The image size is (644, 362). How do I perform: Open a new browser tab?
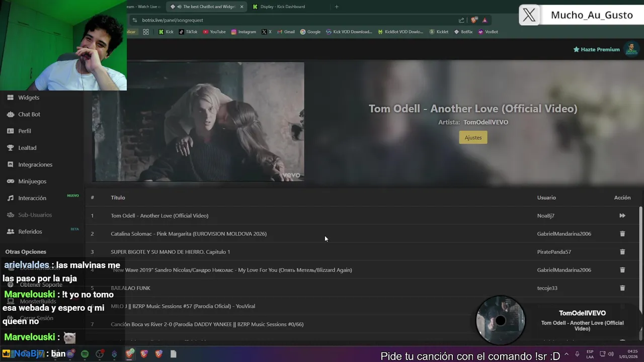point(337,7)
